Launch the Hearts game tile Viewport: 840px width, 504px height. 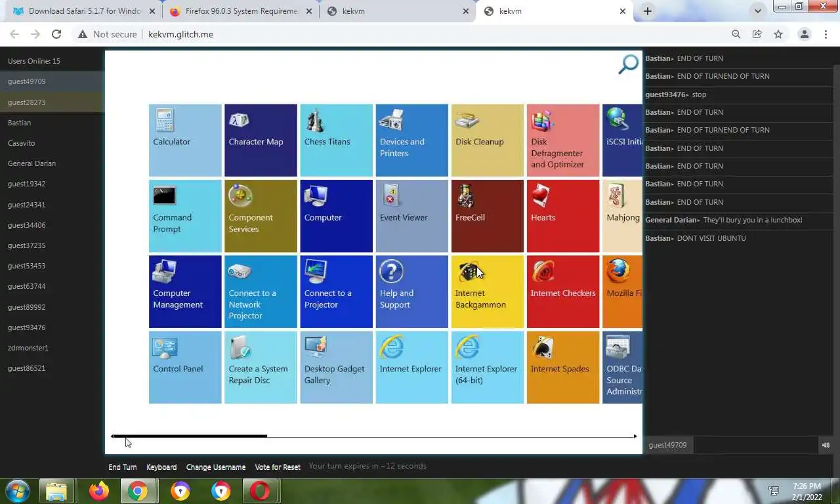pos(563,216)
